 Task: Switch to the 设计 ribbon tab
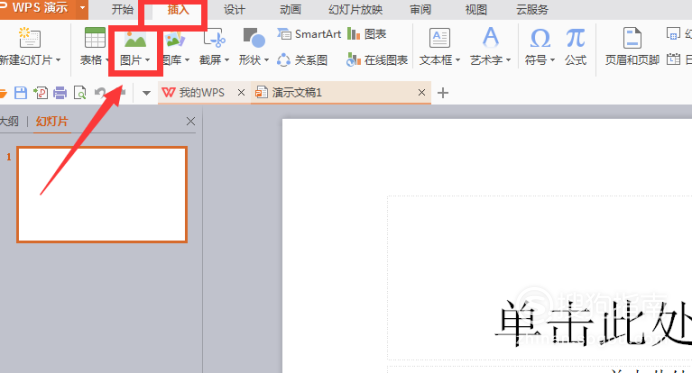pyautogui.click(x=234, y=9)
